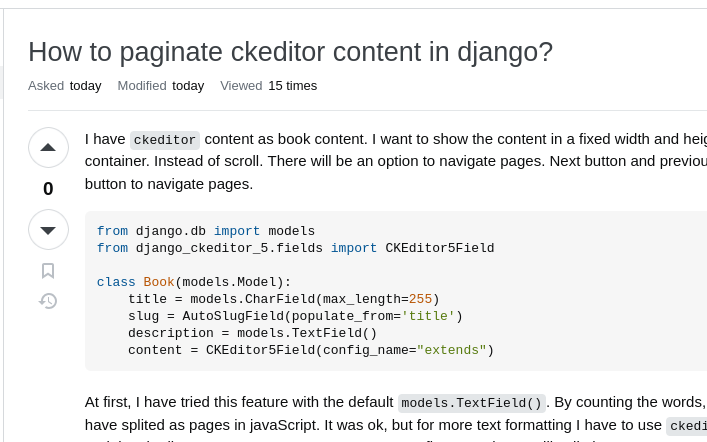This screenshot has height=442, width=707.
Task: Click the 'description = models.TextField()' code line
Action: 252,333
